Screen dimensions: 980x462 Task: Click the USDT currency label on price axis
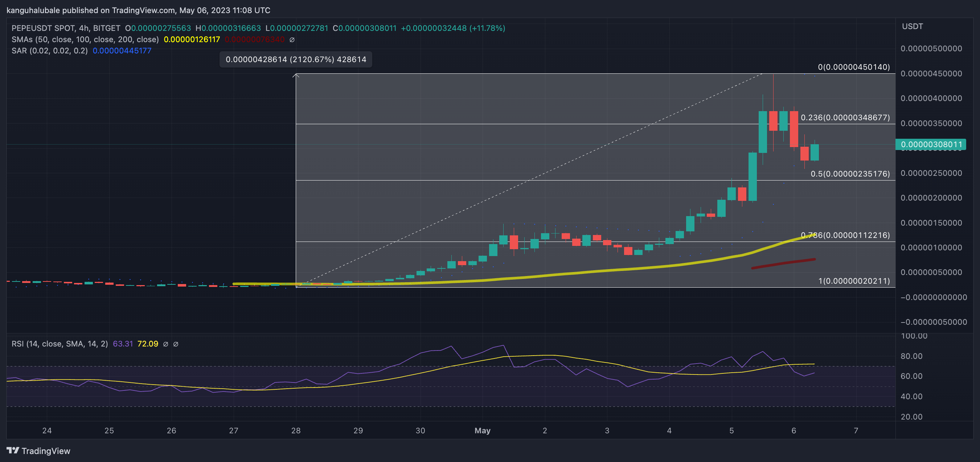[x=912, y=26]
